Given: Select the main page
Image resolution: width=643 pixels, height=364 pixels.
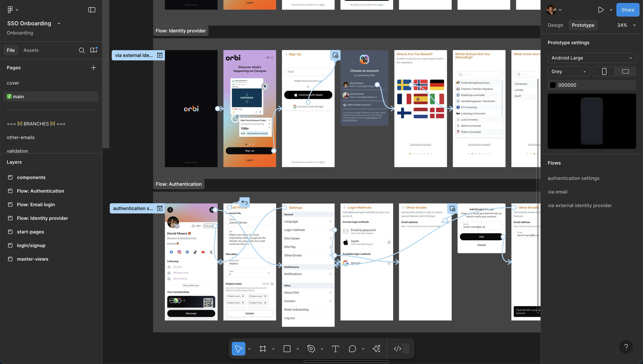Looking at the screenshot, I should [x=51, y=97].
